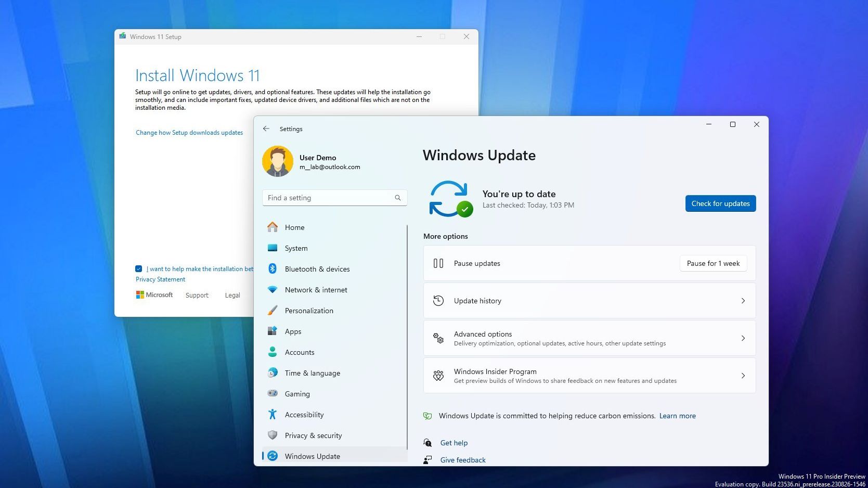Viewport: 868px width, 488px height.
Task: Click the green leaf carbon emissions icon
Action: [427, 416]
